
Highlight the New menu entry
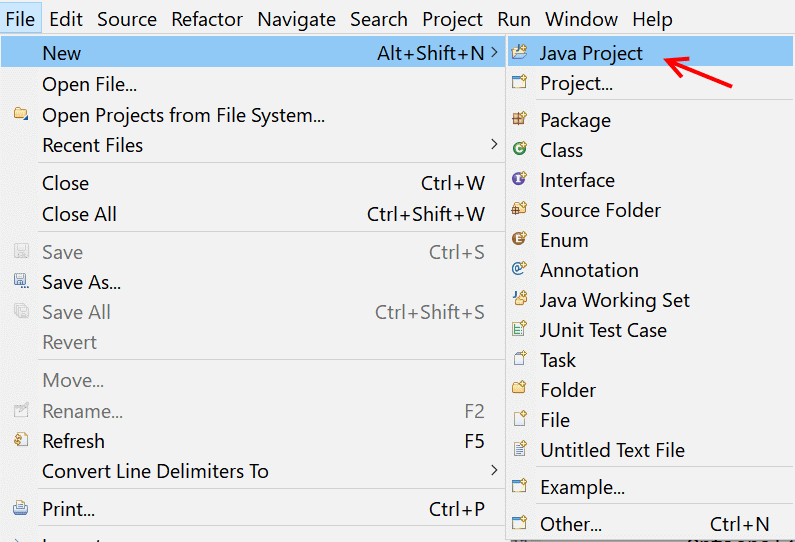click(x=253, y=53)
